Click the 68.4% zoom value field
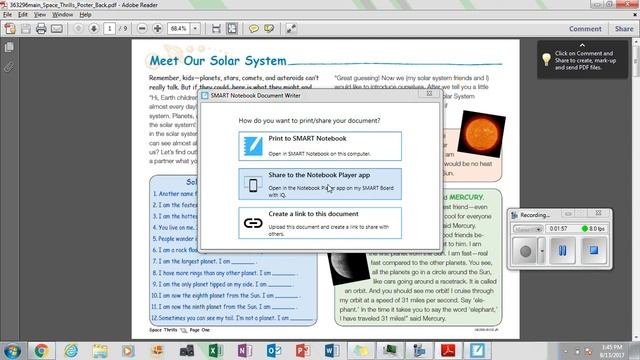 [179, 29]
